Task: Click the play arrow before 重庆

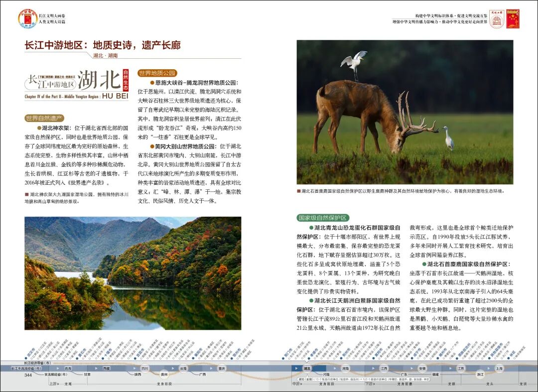Action: 211,368
